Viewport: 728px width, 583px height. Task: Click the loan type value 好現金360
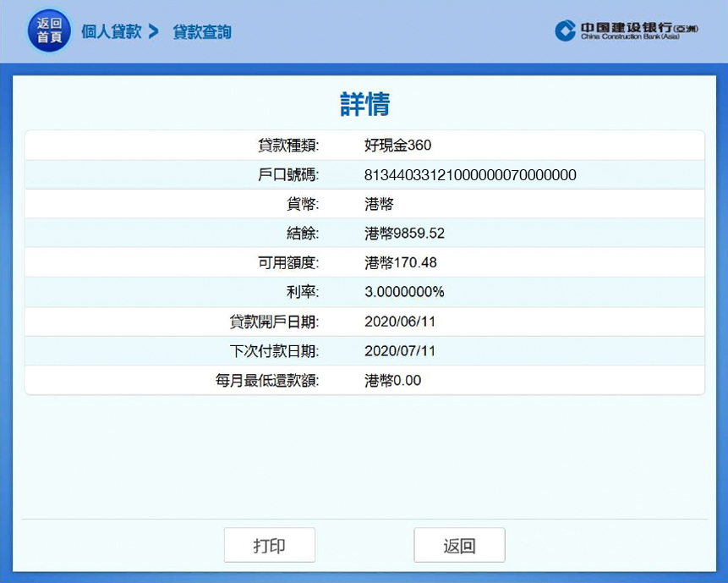click(397, 146)
